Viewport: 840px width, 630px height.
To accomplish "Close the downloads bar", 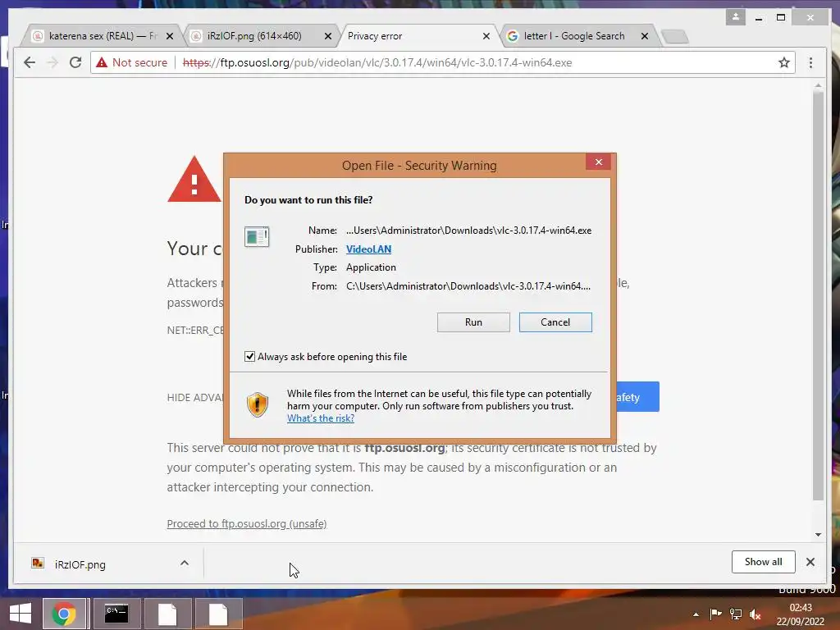I will 810,562.
